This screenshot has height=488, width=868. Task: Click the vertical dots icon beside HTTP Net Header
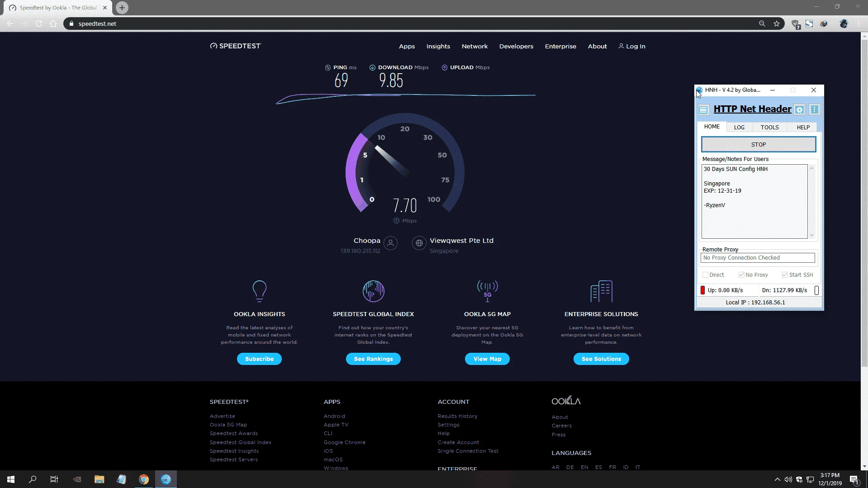tap(814, 109)
